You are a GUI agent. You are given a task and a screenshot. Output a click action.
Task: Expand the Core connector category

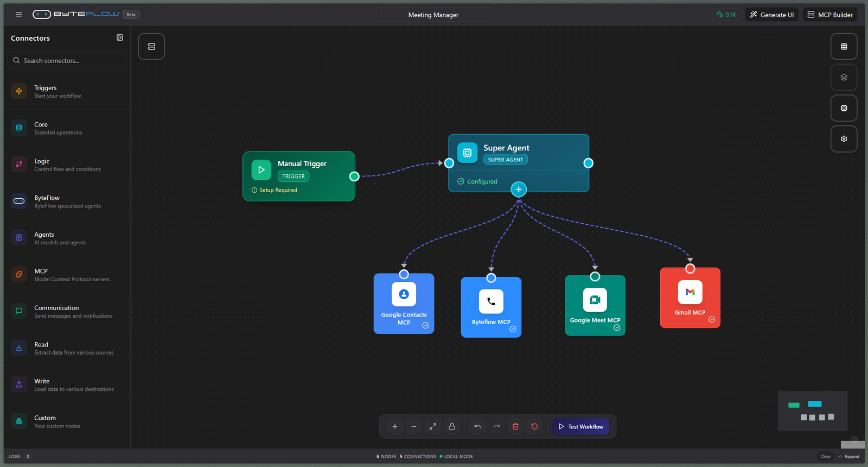coord(67,128)
